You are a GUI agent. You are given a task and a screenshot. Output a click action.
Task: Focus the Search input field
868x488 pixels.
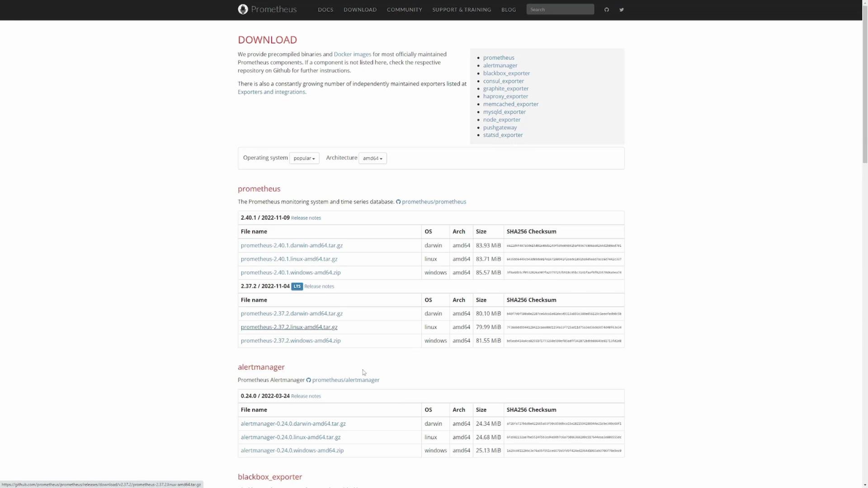560,9
